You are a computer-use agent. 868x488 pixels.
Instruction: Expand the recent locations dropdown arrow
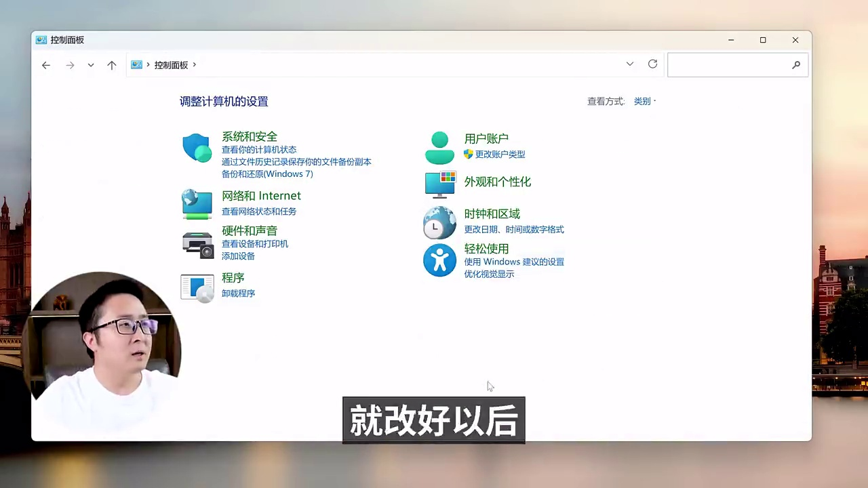click(x=91, y=65)
